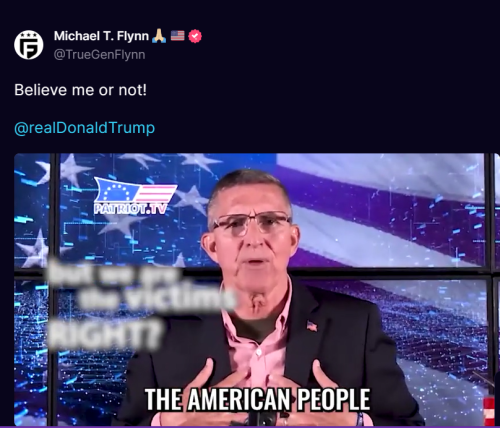Select the "Believe me or not!" post text
500x428 pixels.
point(80,90)
